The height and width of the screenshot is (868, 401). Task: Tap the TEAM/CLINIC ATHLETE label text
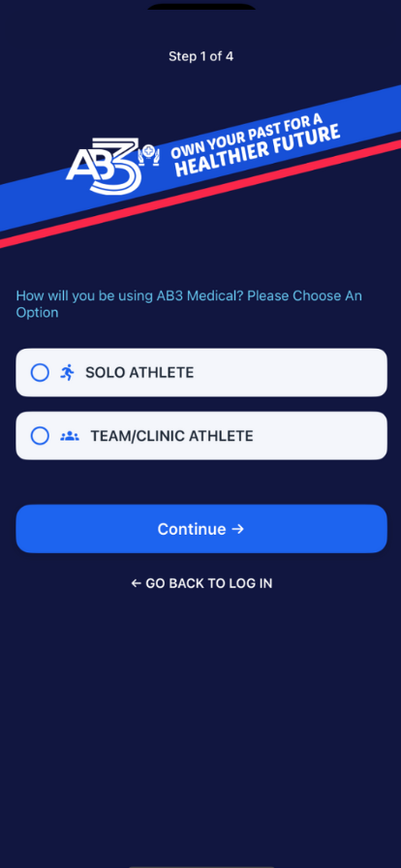(171, 436)
